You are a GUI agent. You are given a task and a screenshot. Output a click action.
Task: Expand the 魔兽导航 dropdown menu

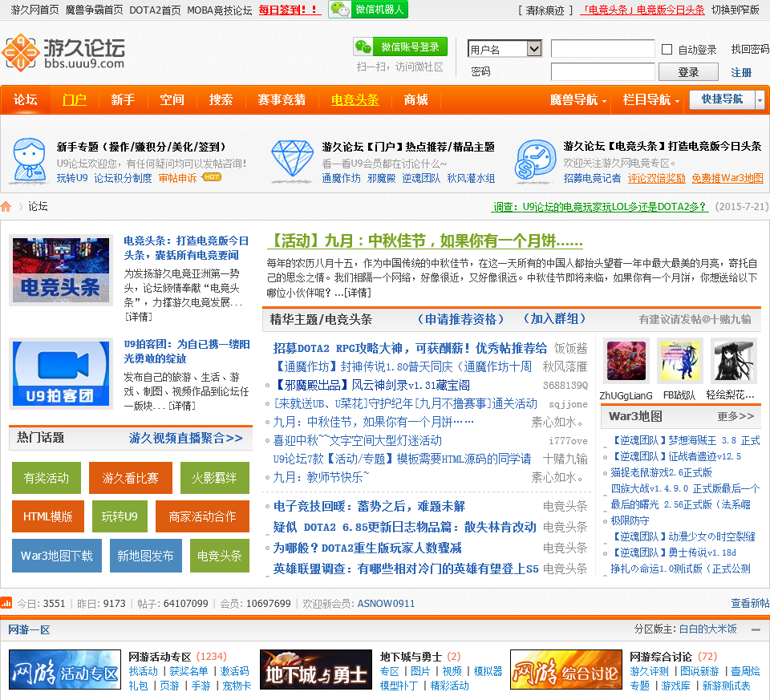(578, 100)
